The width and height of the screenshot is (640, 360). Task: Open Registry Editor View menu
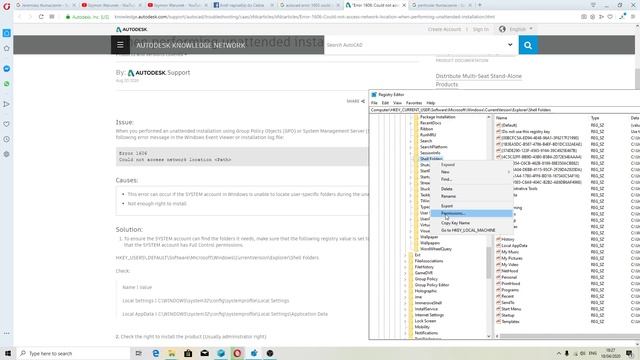pos(397,103)
